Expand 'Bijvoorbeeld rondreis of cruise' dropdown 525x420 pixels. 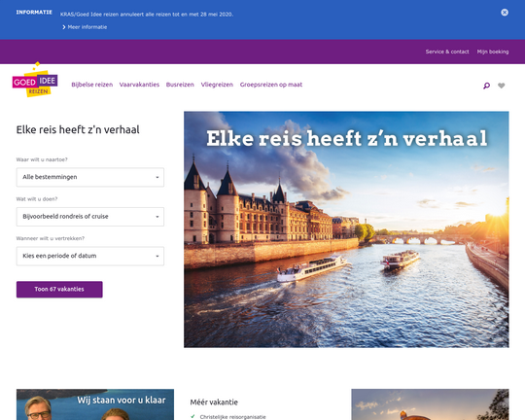click(x=90, y=217)
